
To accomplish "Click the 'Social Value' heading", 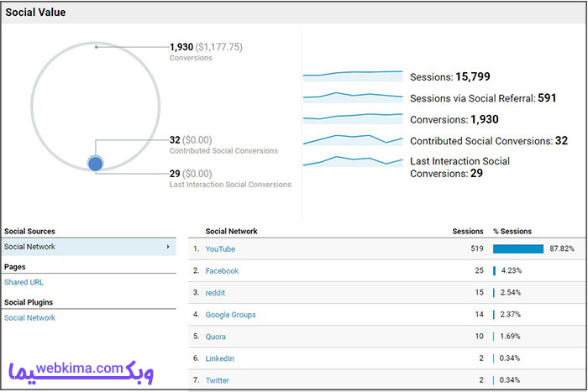I will (35, 13).
